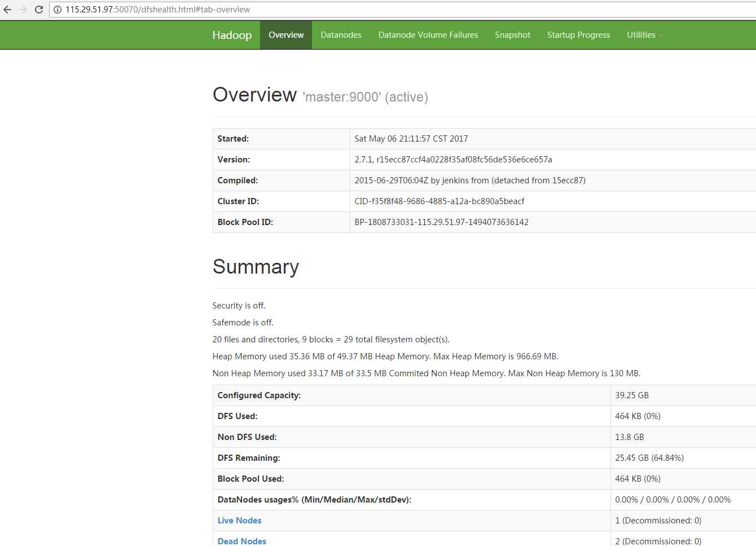Screen dimensions: 756x546
Task: Select the DFS Used 464 KB (0%) value
Action: click(x=638, y=416)
